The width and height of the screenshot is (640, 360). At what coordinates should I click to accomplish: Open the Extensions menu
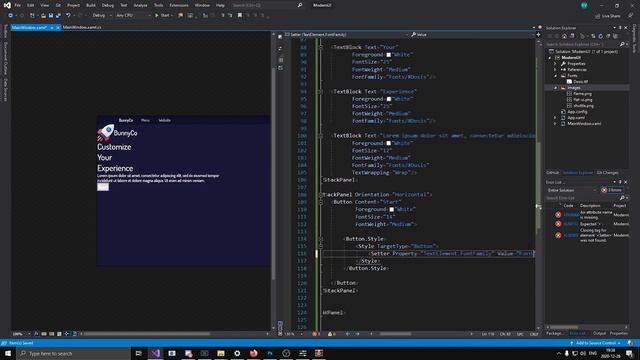click(x=179, y=5)
